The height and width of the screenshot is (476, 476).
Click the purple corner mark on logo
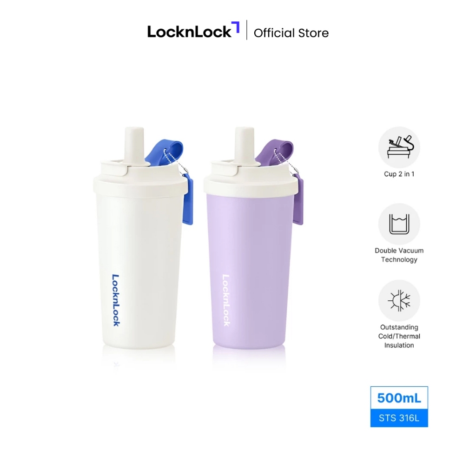tap(236, 26)
